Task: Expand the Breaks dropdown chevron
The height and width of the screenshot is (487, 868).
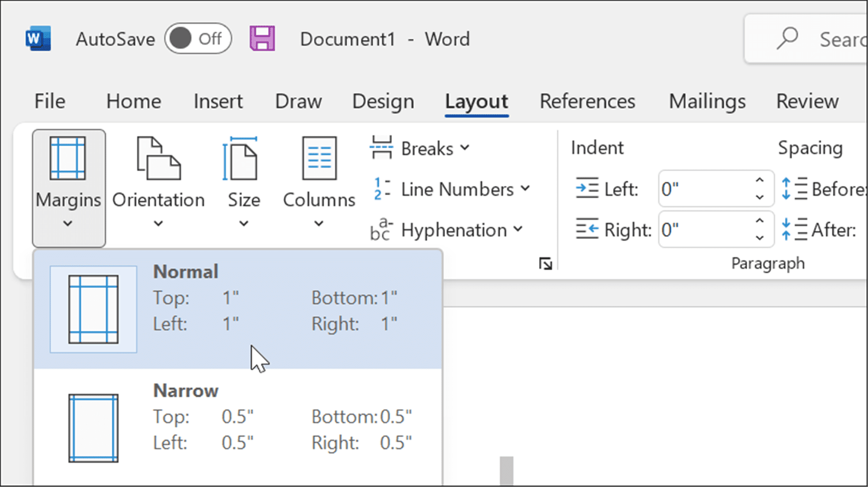Action: (x=465, y=148)
